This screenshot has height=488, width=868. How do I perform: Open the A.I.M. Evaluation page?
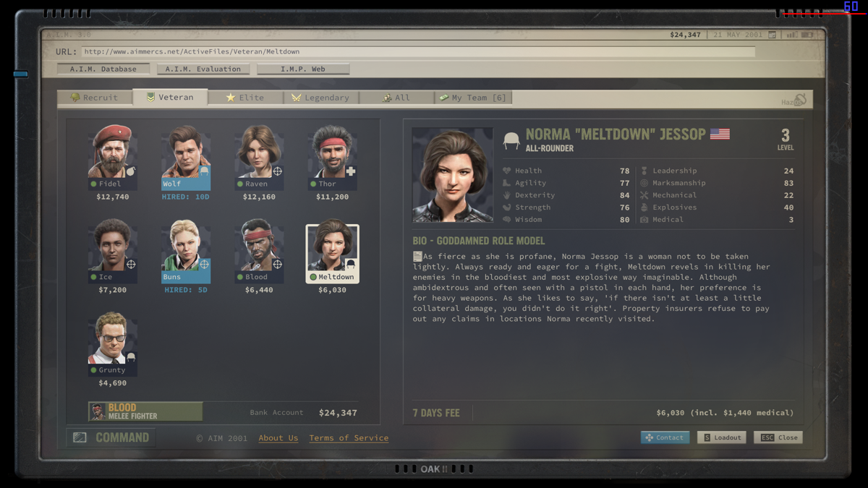[203, 69]
